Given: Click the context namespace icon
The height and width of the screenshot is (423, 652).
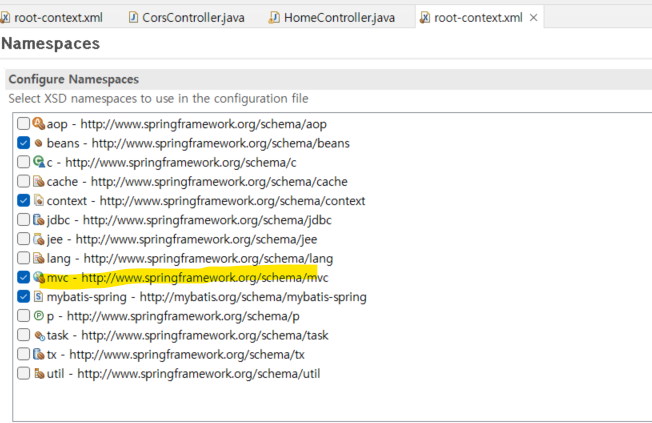Looking at the screenshot, I should (39, 200).
